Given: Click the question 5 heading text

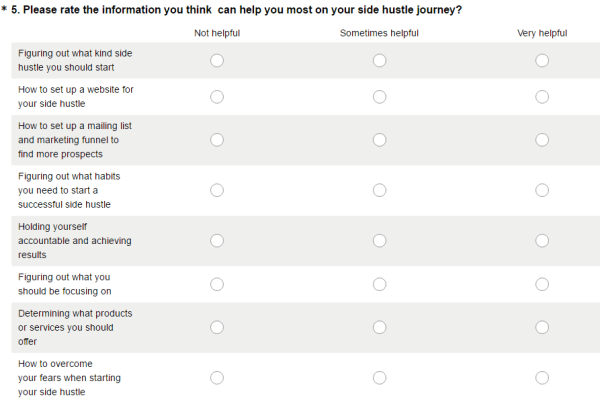Looking at the screenshot, I should pos(236,10).
